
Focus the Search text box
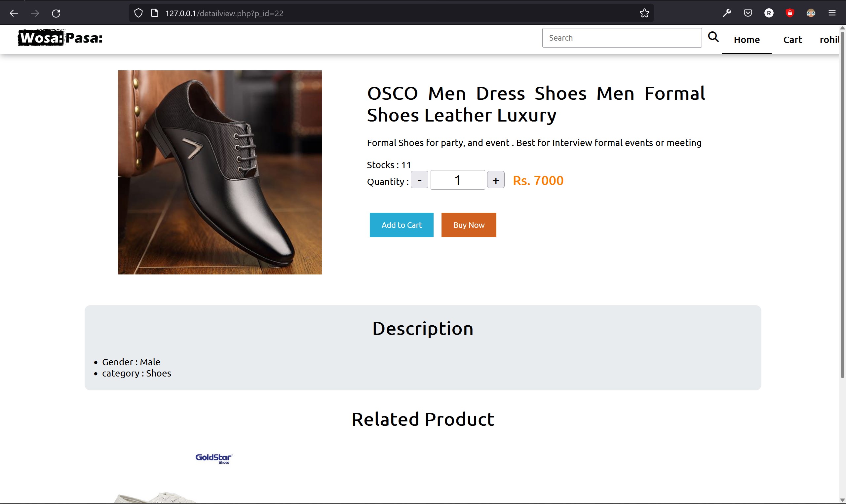click(x=621, y=38)
